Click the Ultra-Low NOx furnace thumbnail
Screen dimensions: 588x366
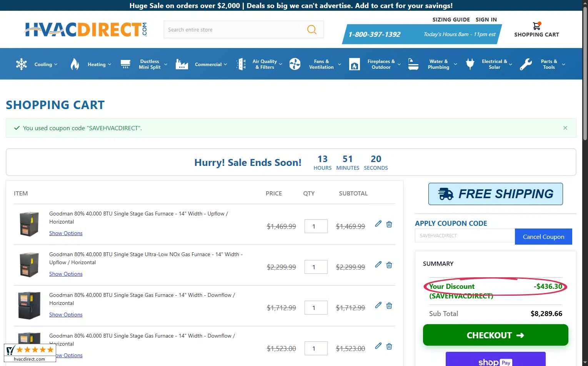tap(29, 265)
